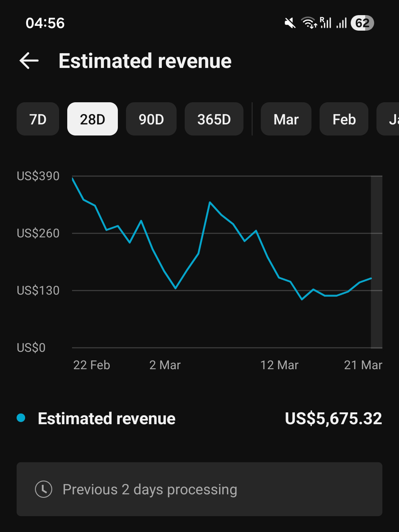This screenshot has height=532, width=399.
Task: Tap the 'Estimated revenue' page title
Action: click(x=145, y=61)
